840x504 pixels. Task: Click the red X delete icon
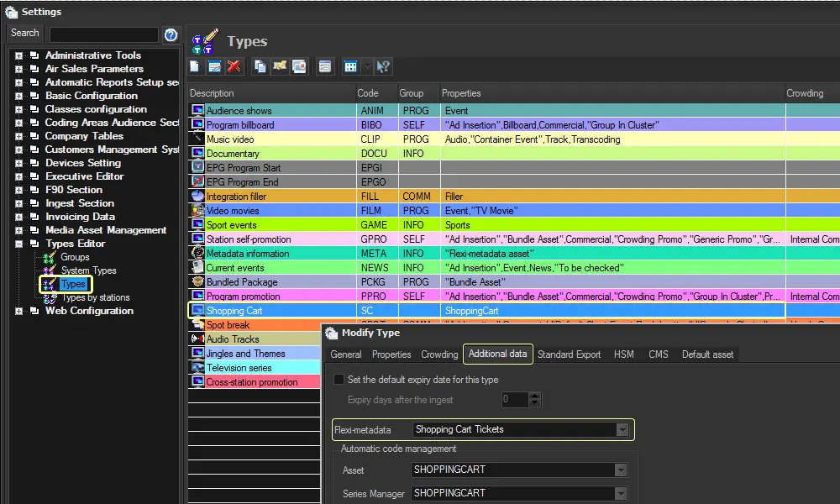coord(234,66)
